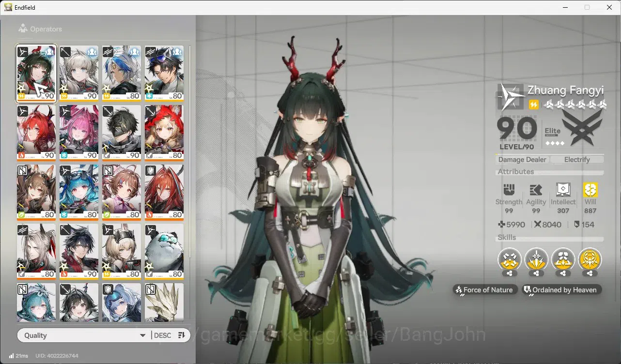The width and height of the screenshot is (621, 364).
Task: Click the Endfield app icon in title bar
Action: coord(8,7)
